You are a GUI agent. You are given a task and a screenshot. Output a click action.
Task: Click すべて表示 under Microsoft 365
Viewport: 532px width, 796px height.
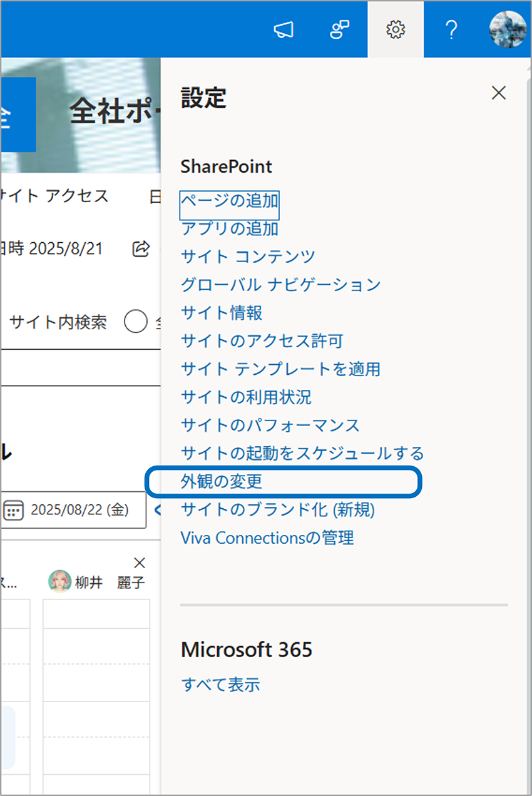coord(220,684)
